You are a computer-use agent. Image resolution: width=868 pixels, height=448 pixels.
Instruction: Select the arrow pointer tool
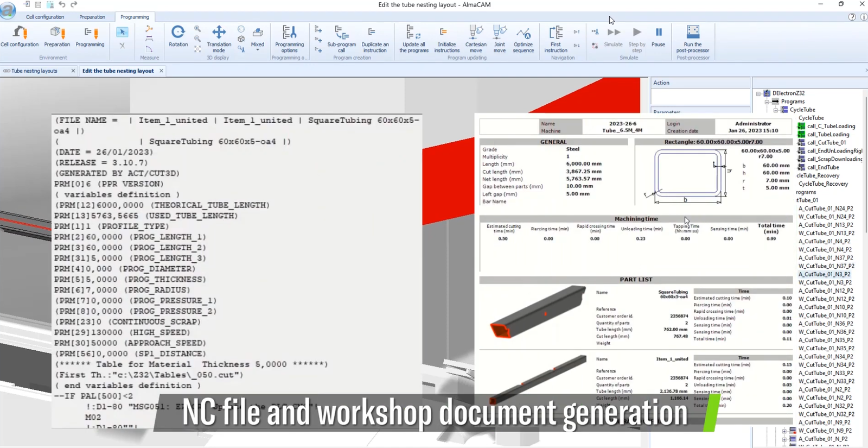[x=122, y=33]
